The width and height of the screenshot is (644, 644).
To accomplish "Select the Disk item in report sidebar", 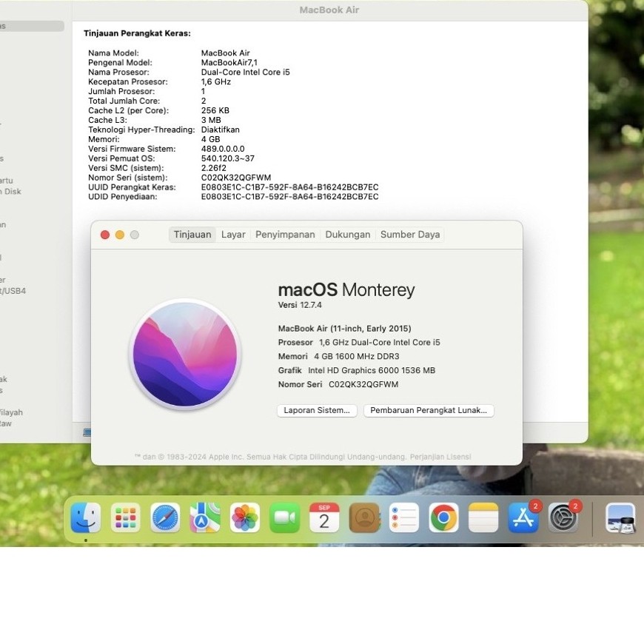I will click(x=10, y=192).
